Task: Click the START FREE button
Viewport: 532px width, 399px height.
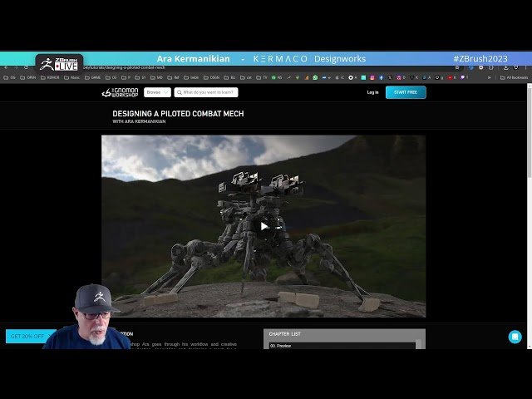Action: 406,92
